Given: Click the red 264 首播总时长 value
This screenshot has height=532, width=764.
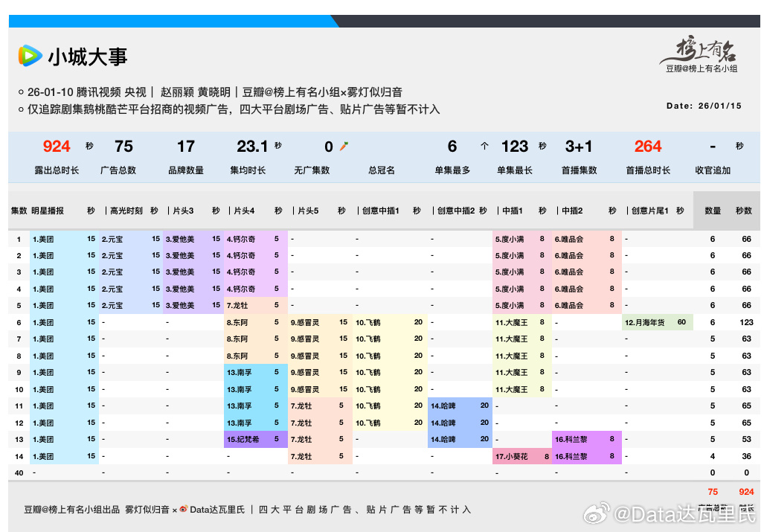Looking at the screenshot, I should tap(647, 147).
